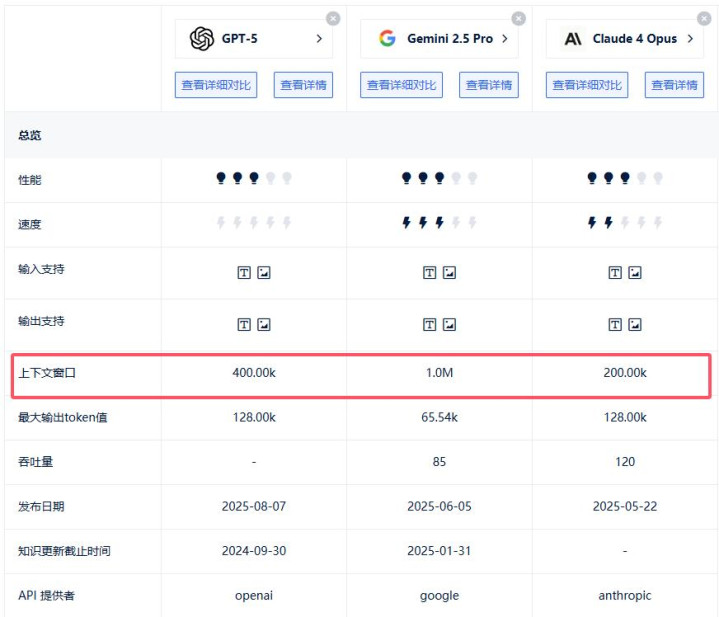Click the 速度 row label
719x617 pixels.
click(30, 224)
